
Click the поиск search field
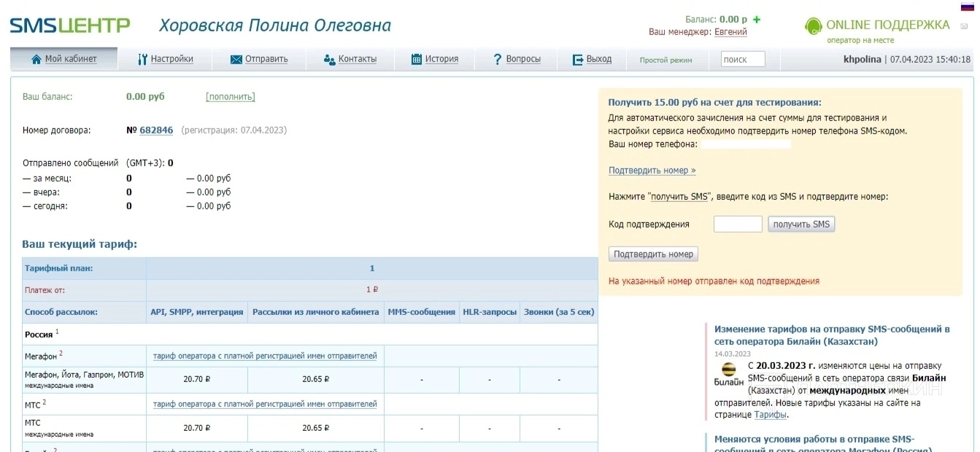(743, 60)
